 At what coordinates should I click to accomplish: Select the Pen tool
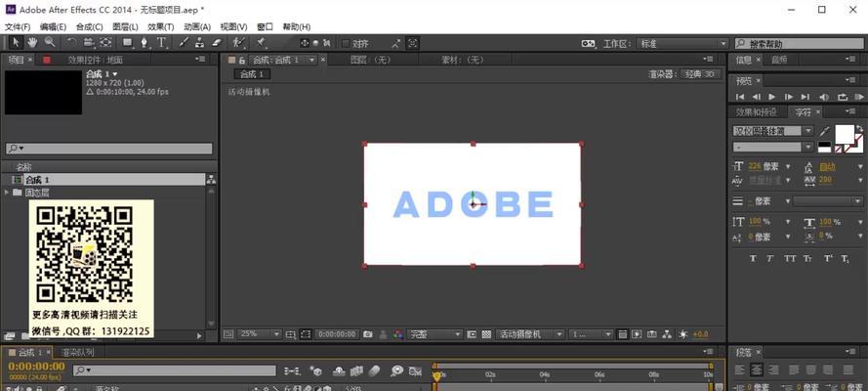(145, 43)
